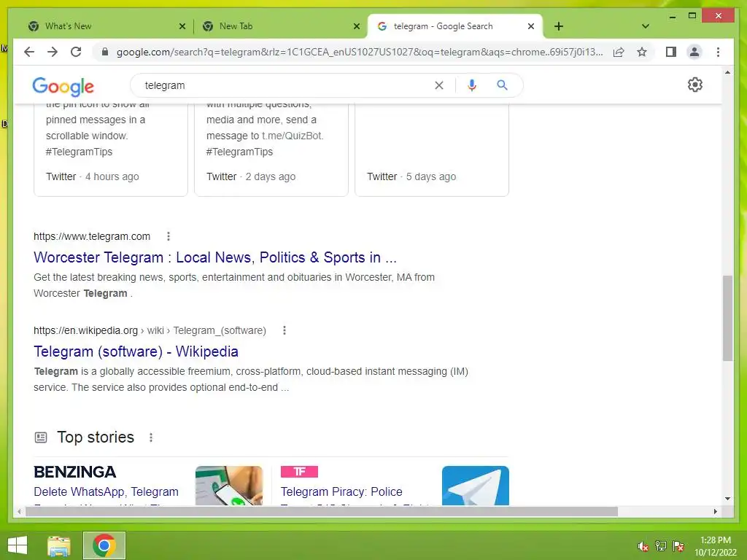Click the vertical scrollbar thumb
The width and height of the screenshot is (747, 560).
point(727,318)
